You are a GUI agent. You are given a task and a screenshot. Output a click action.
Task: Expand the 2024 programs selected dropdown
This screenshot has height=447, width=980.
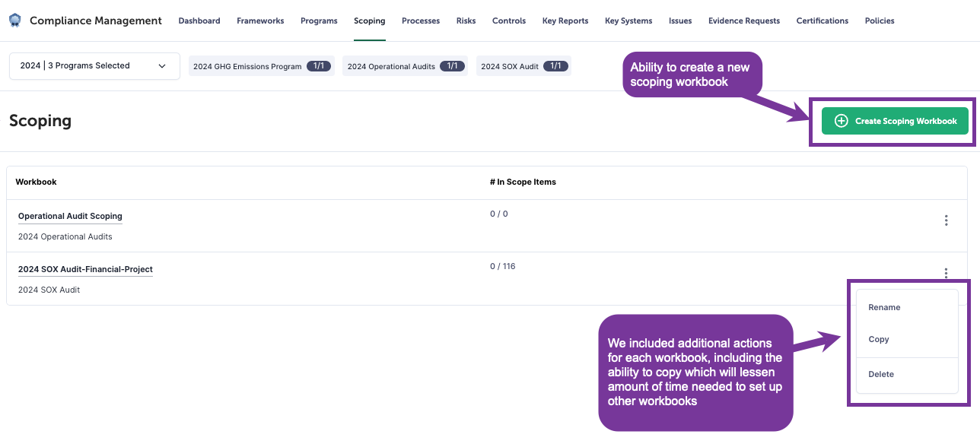94,66
